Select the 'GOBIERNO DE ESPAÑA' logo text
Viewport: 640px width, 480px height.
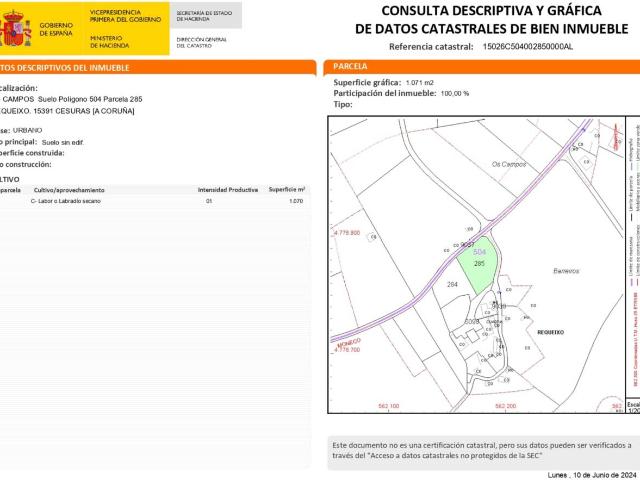pyautogui.click(x=56, y=29)
